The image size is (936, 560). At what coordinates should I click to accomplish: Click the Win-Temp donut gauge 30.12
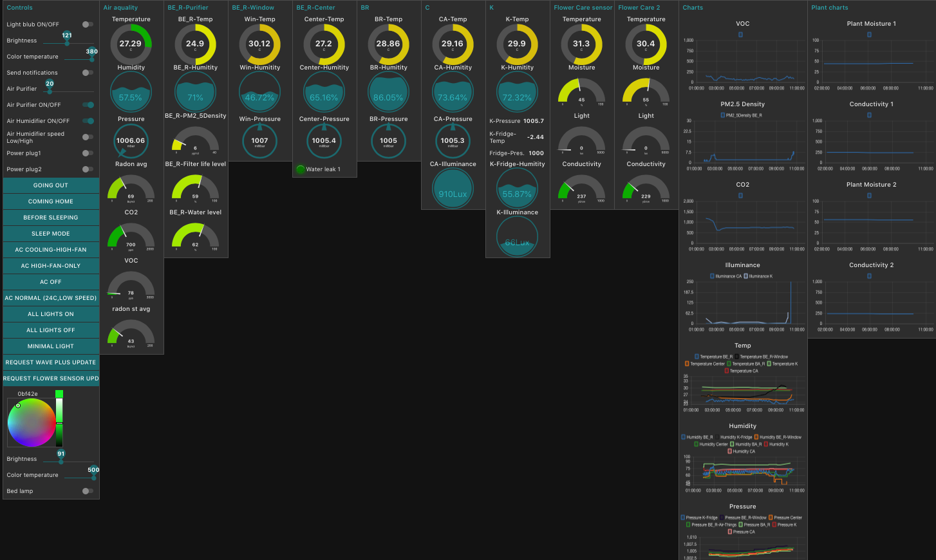pyautogui.click(x=259, y=44)
